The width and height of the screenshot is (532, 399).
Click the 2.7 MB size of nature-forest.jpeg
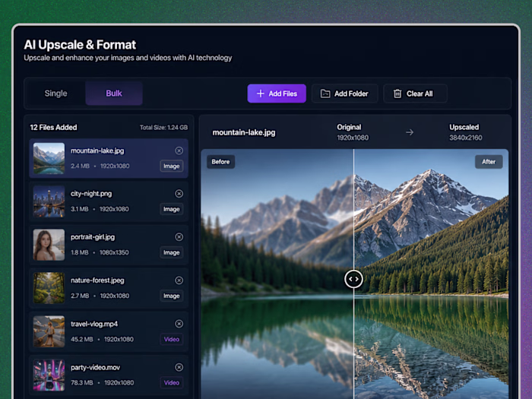(x=80, y=296)
